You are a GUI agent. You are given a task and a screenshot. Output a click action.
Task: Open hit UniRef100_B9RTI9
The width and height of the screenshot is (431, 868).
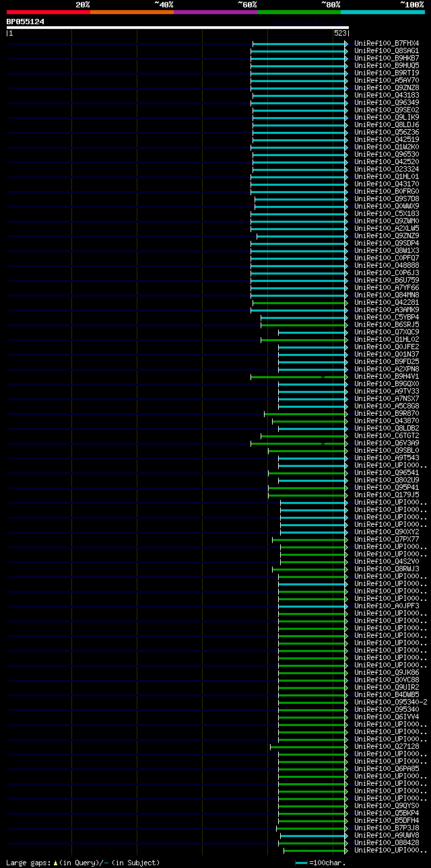387,73
